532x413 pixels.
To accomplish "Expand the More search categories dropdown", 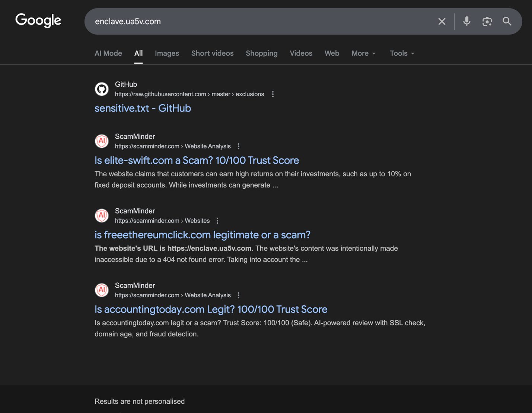I will tap(363, 53).
